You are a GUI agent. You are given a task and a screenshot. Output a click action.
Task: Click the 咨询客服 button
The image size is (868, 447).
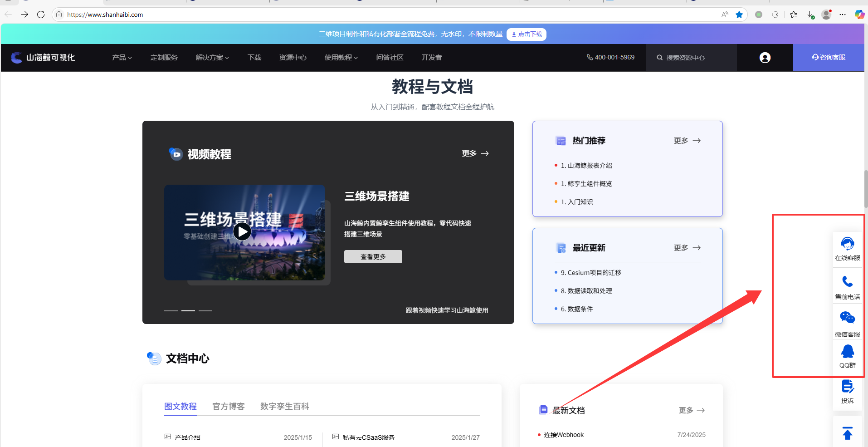pos(828,58)
